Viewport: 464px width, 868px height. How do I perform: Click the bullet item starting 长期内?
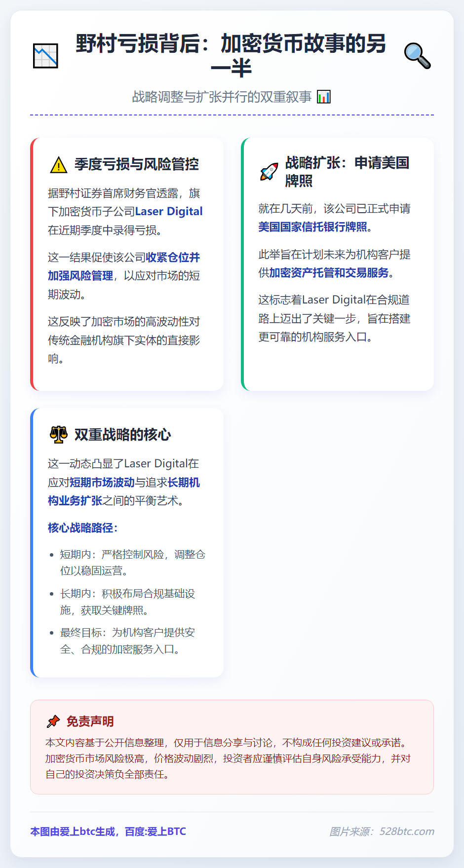click(x=128, y=602)
